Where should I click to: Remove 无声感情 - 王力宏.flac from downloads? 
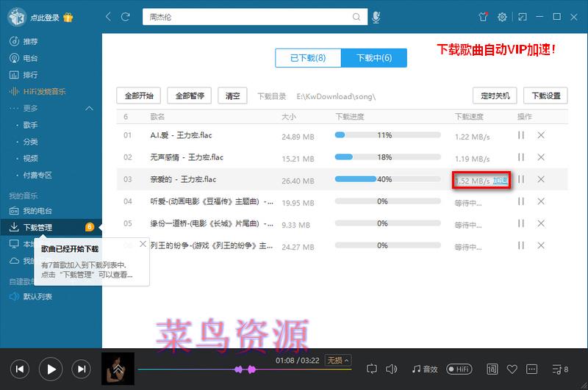[541, 157]
